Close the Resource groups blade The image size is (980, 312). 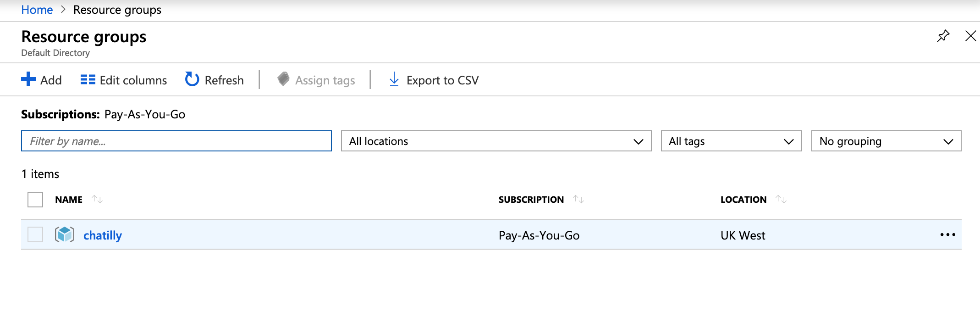[970, 36]
